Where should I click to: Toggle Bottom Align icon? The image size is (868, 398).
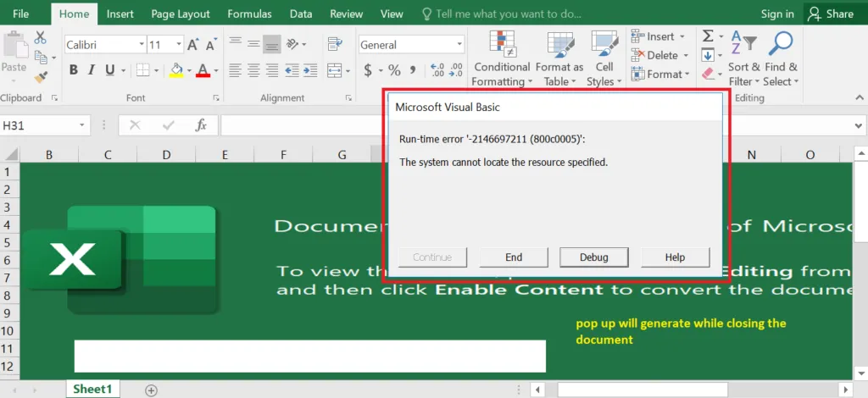pyautogui.click(x=272, y=44)
